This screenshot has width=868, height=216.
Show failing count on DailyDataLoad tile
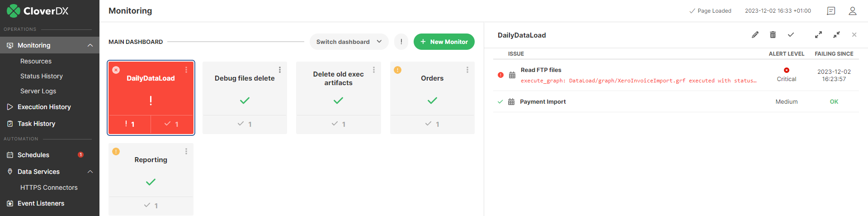coord(130,124)
